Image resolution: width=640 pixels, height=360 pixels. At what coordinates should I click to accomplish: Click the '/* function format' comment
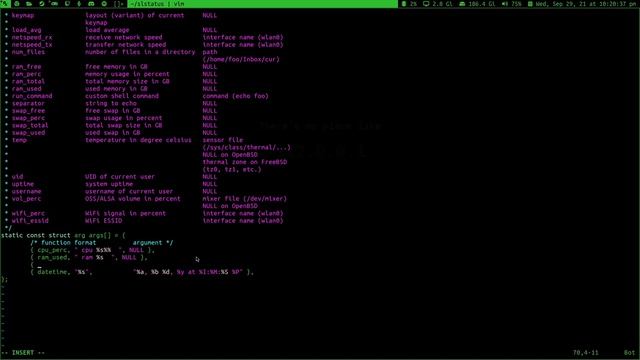(x=63, y=243)
